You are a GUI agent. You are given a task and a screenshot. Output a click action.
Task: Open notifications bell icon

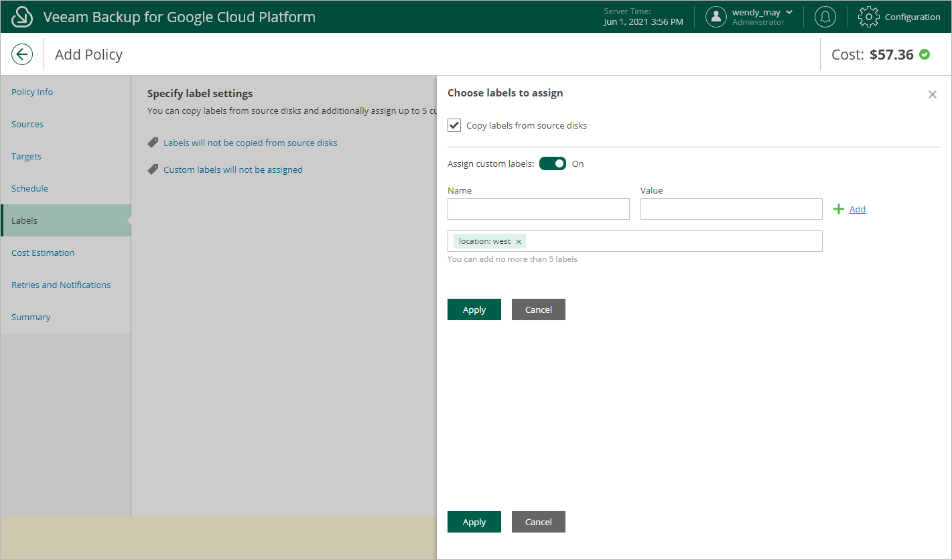[x=825, y=17]
